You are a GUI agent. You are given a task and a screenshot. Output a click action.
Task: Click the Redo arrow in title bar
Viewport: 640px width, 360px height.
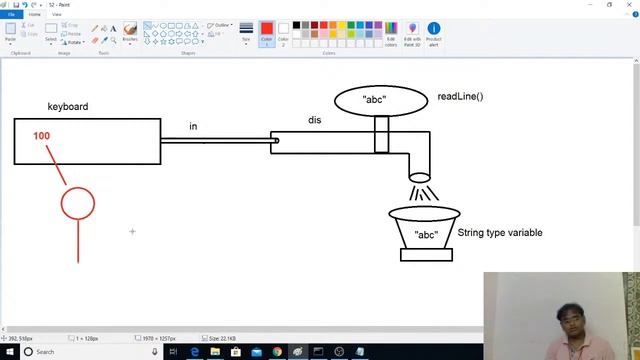33,5
